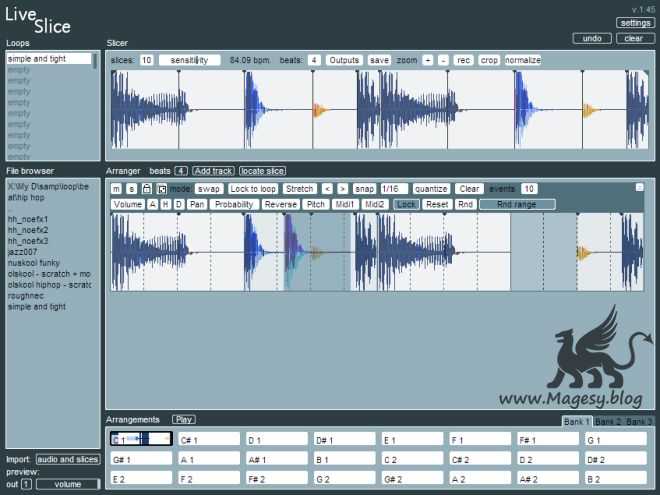
Task: Toggle the parameter Lock button
Action: pyautogui.click(x=406, y=205)
